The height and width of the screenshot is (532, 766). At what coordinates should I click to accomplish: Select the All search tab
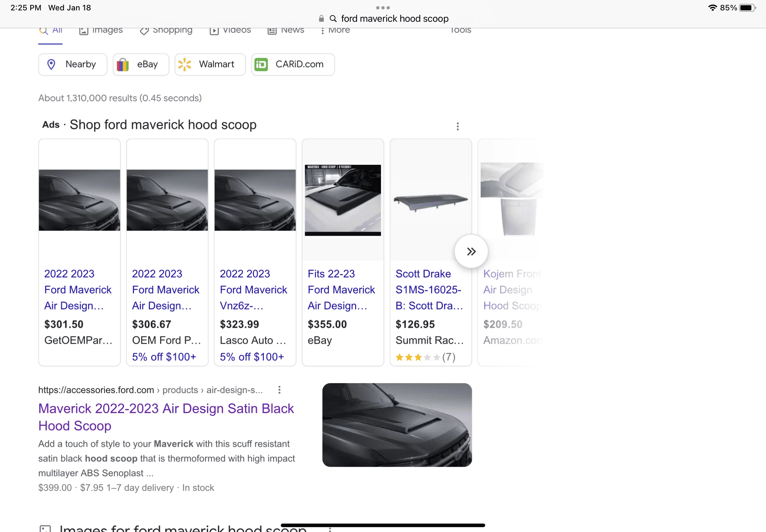(x=50, y=30)
